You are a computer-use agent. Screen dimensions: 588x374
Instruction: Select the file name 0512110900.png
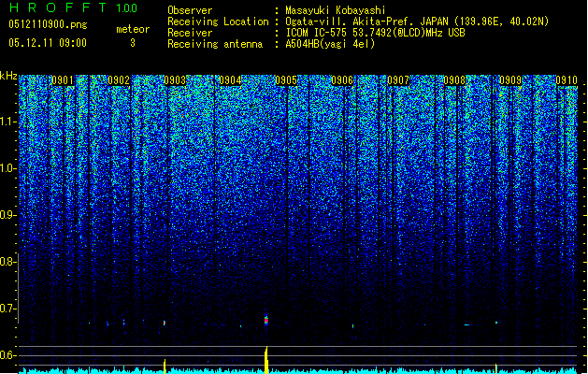[x=48, y=24]
